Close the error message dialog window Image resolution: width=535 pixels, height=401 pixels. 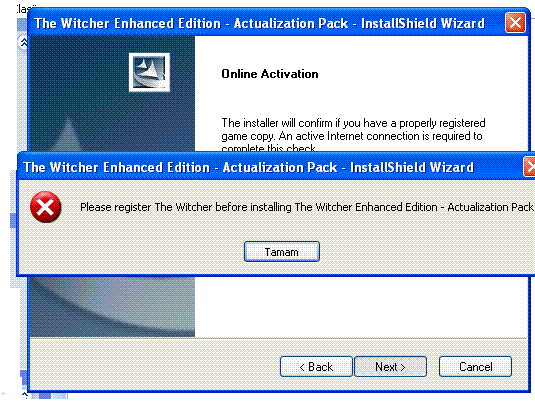click(530, 167)
